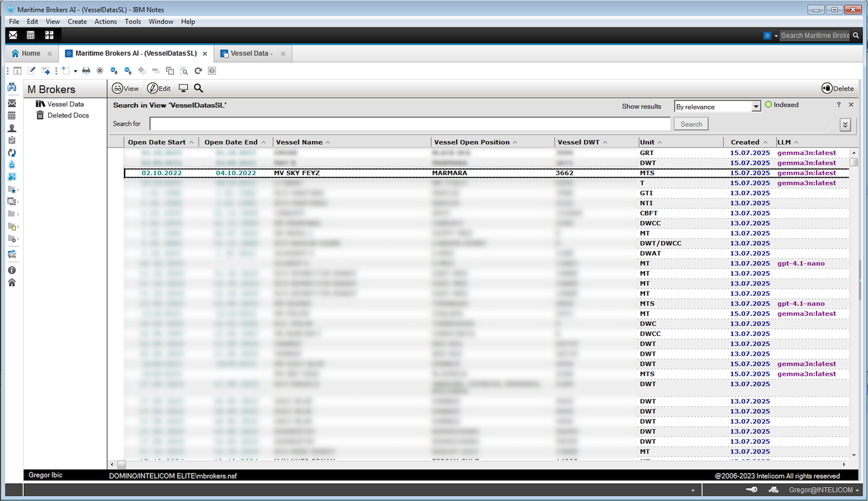This screenshot has width=868, height=501.
Task: Open Mail from the left sidebar
Action: (12, 103)
